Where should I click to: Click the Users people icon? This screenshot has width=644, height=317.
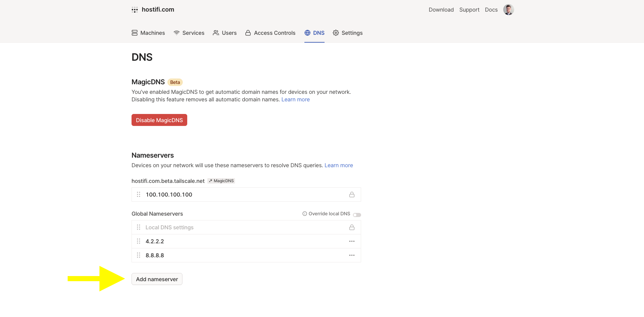pos(216,33)
